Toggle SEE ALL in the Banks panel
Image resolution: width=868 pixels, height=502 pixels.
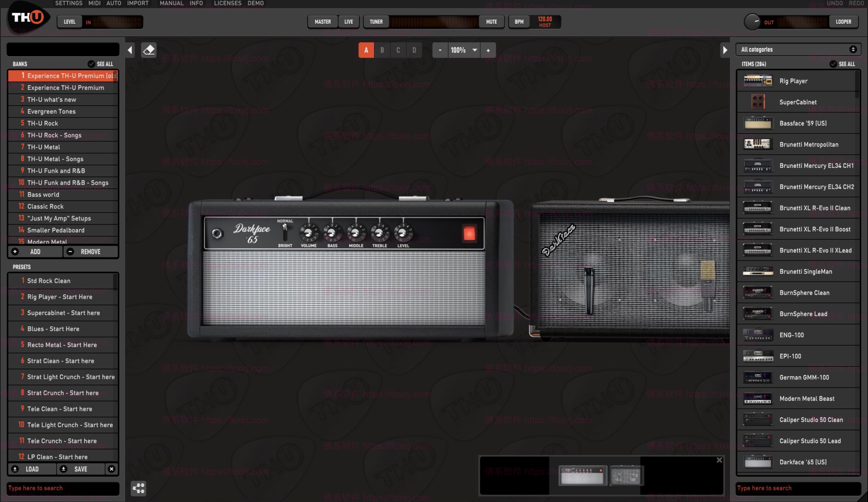pyautogui.click(x=100, y=64)
